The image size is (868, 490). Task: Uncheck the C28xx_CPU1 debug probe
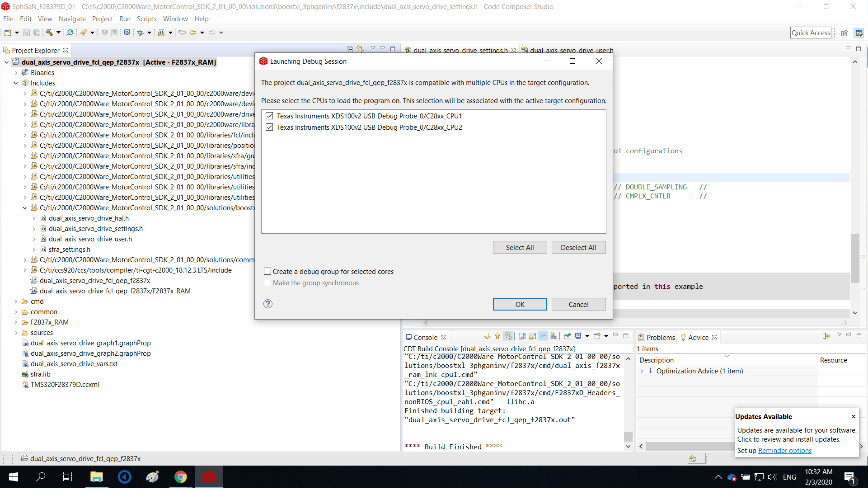269,116
